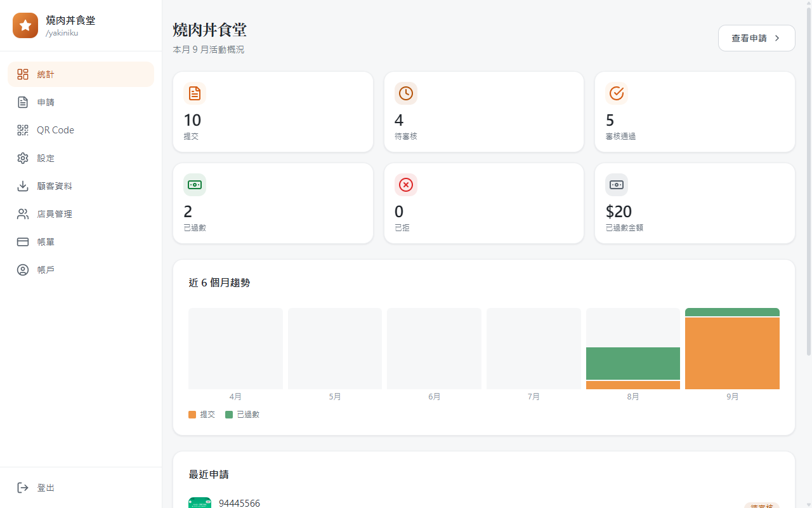Go to 帳戶 in the sidebar
This screenshot has width=812, height=508.
coord(81,270)
